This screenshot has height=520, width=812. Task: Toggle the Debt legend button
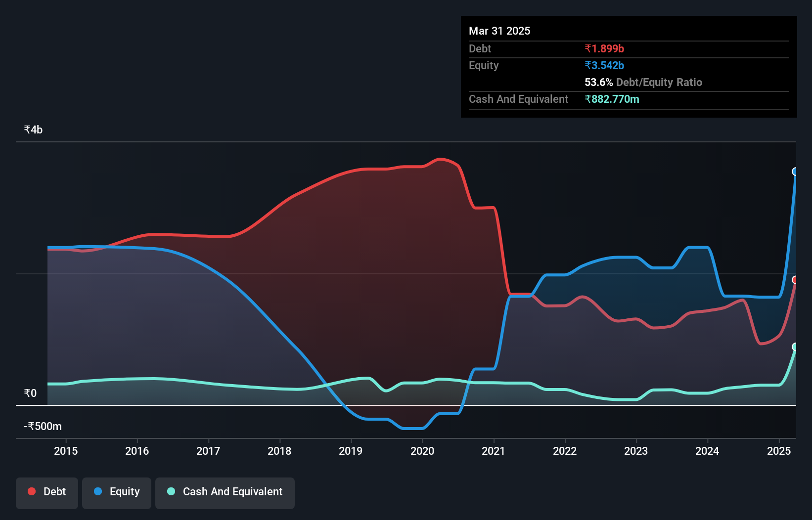(47, 493)
